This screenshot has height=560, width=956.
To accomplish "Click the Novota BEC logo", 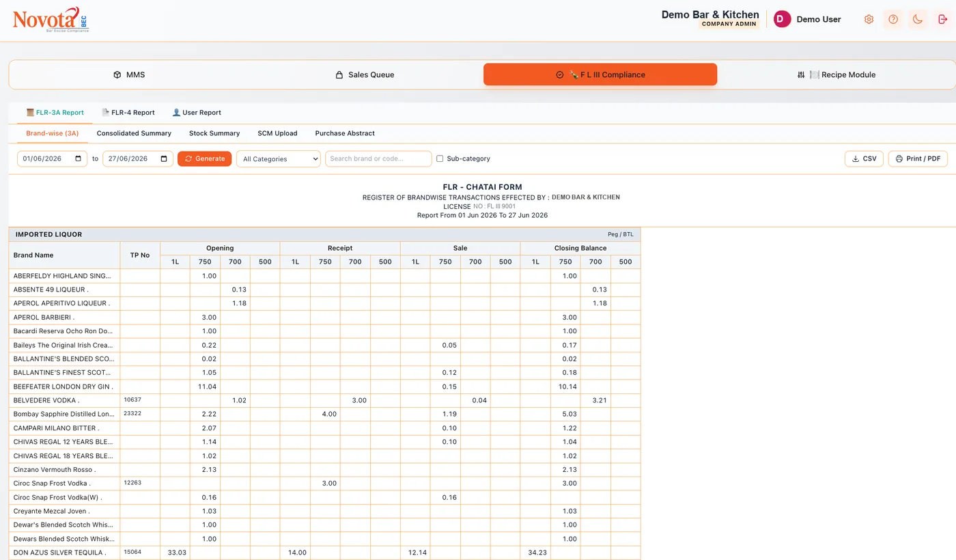I will coord(51,20).
